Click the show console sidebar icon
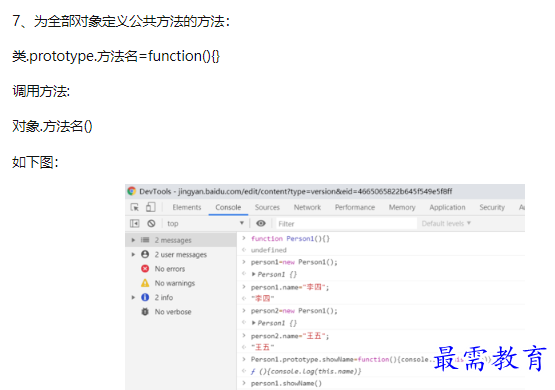The width and height of the screenshot is (555, 390). point(135,223)
